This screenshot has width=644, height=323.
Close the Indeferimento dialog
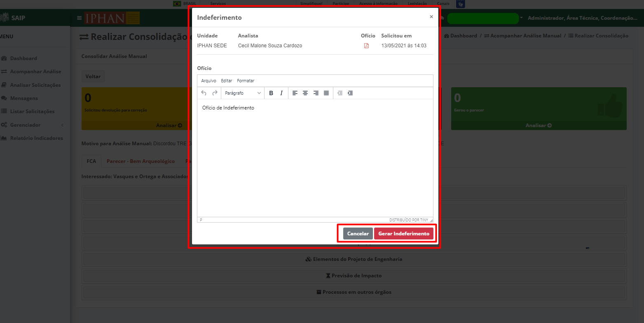[431, 17]
